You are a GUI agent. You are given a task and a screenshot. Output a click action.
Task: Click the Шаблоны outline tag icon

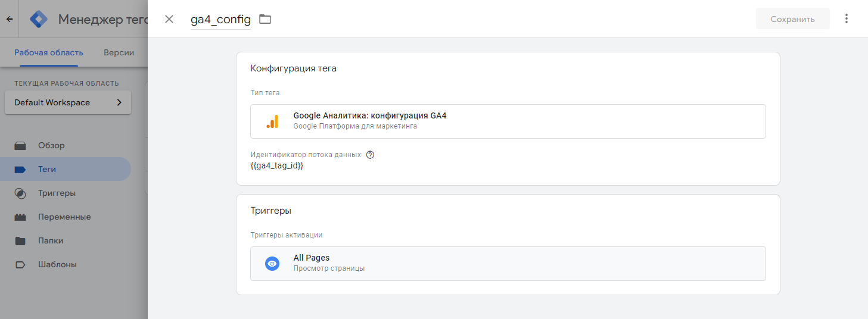click(20, 264)
